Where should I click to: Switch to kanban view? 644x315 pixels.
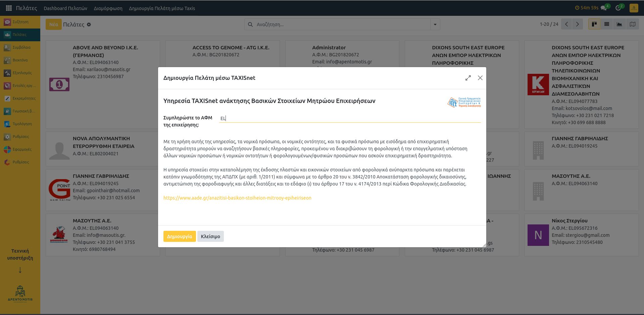point(594,24)
